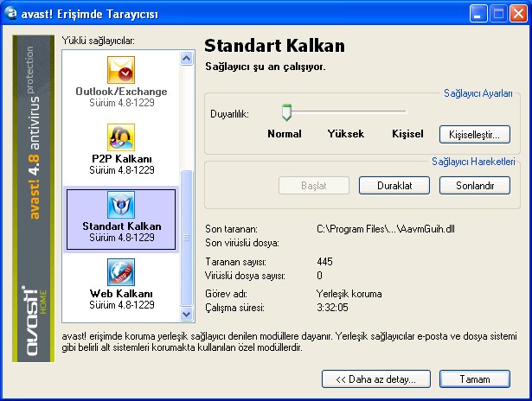Terminate provider with Sonlandır button

click(474, 186)
